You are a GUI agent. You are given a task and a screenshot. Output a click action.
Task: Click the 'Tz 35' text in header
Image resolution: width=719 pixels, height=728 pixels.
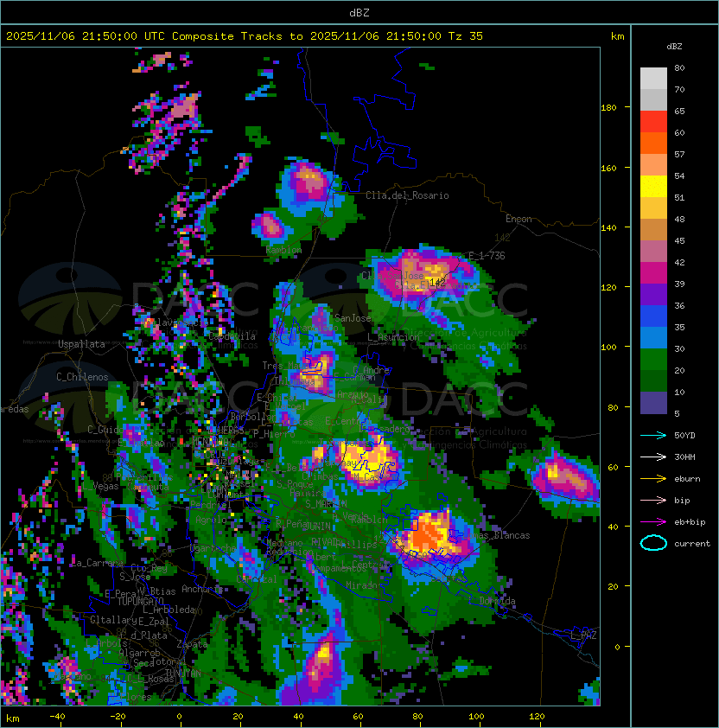(x=466, y=36)
